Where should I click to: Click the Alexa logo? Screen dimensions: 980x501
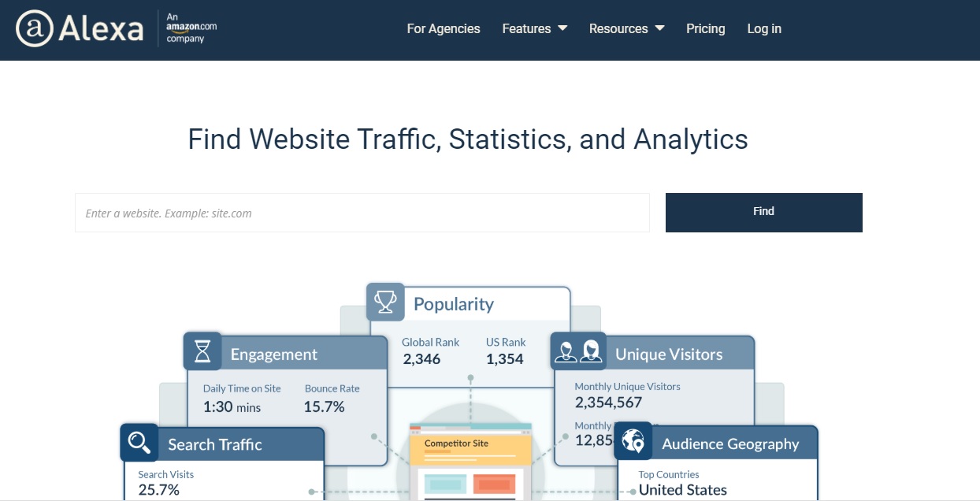pyautogui.click(x=80, y=28)
